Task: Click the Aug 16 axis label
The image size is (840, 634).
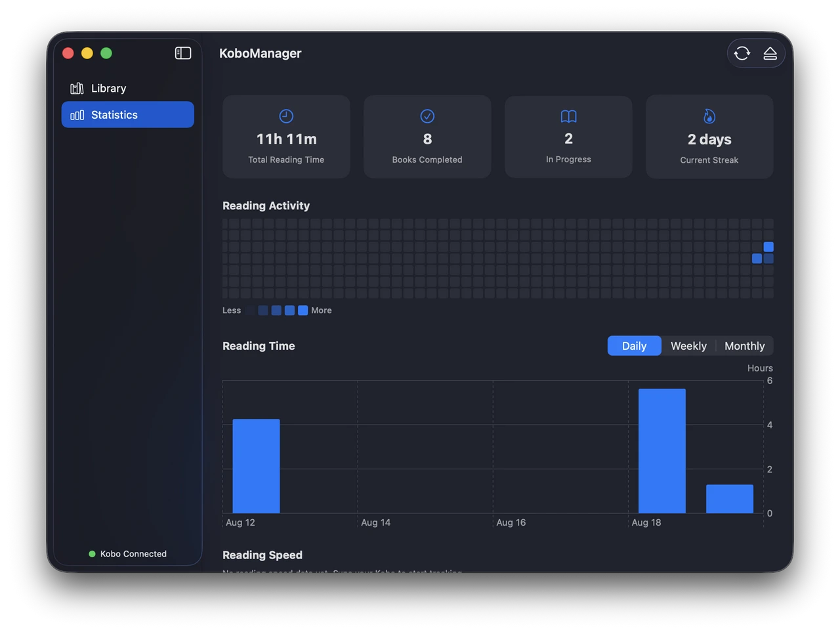Action: pyautogui.click(x=511, y=522)
